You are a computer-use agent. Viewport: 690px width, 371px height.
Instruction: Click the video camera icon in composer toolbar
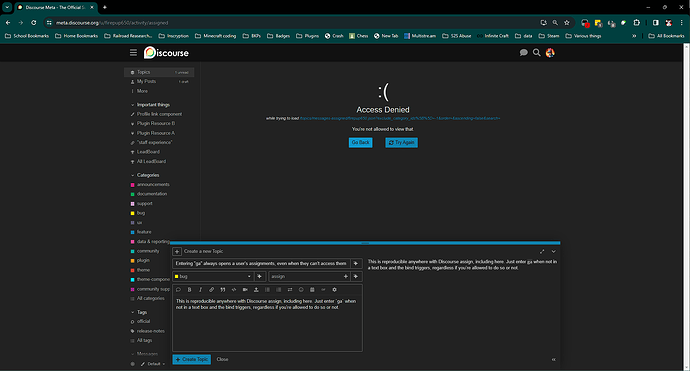pyautogui.click(x=245, y=290)
